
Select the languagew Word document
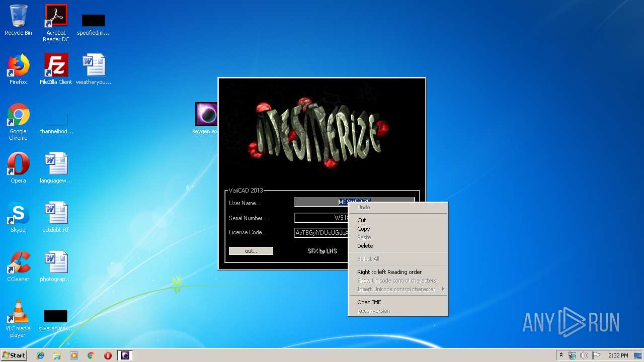(x=56, y=168)
